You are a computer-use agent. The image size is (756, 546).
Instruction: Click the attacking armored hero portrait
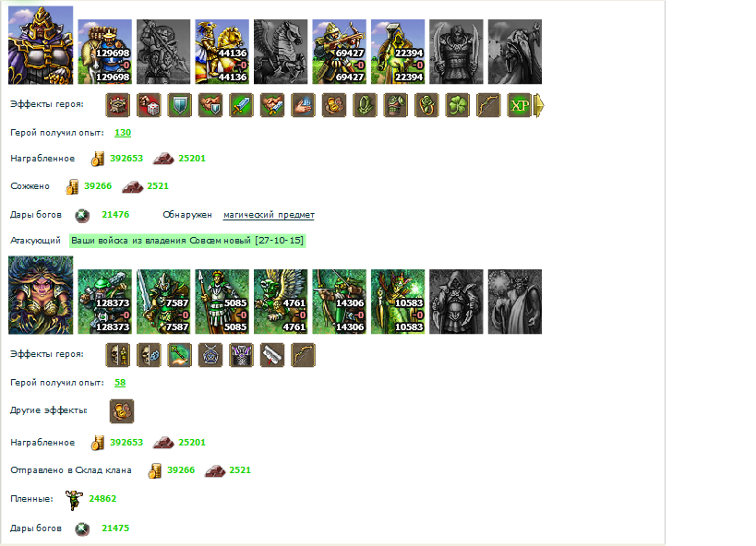click(x=41, y=45)
